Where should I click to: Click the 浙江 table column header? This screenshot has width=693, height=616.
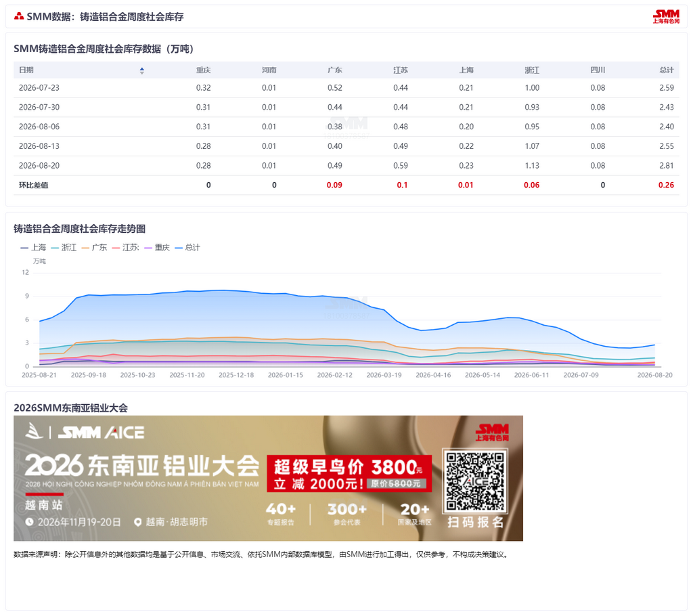click(x=532, y=70)
